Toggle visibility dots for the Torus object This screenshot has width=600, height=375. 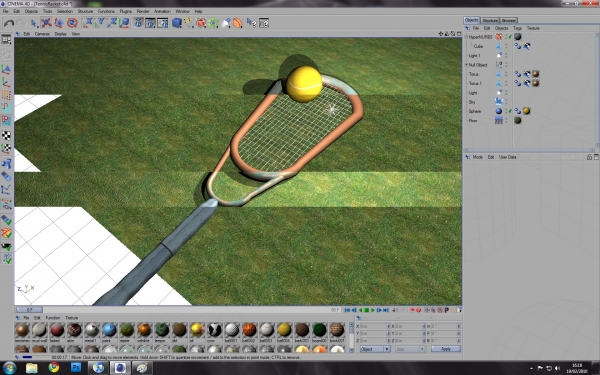506,74
